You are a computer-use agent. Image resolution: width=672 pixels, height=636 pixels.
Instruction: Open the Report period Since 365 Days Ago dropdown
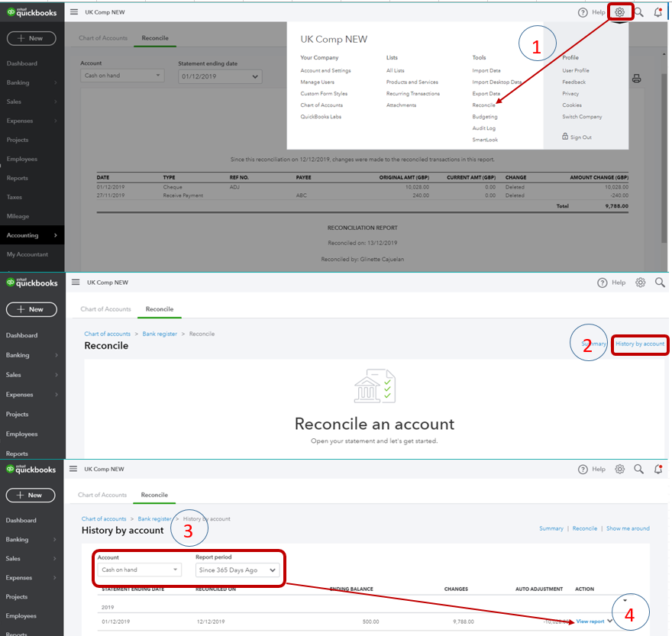coord(237,570)
